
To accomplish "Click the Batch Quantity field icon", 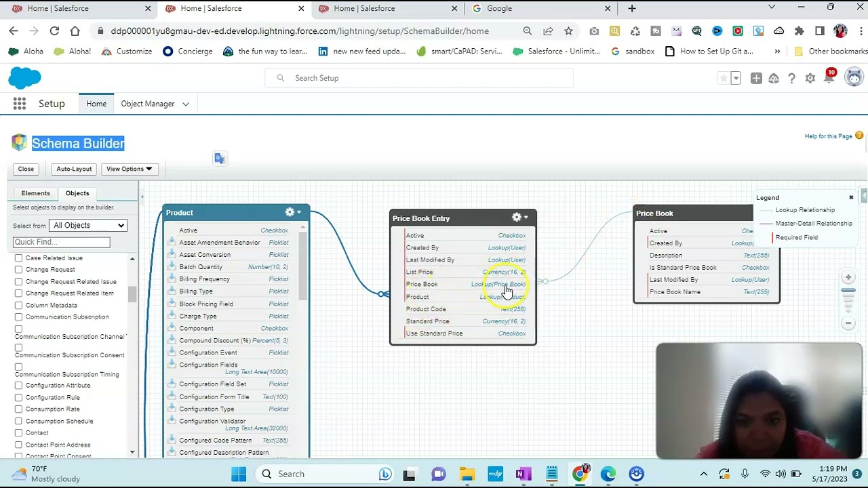I will [x=172, y=266].
